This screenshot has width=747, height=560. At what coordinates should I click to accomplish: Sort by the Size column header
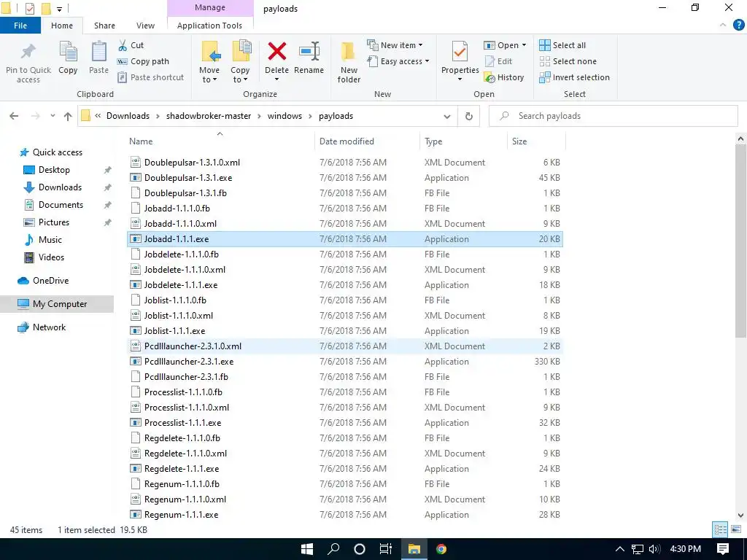(x=519, y=141)
